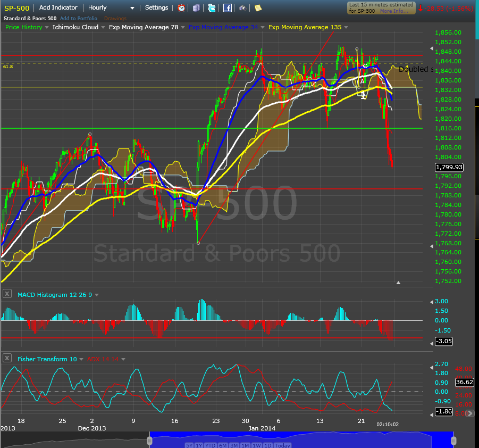Image resolution: width=479 pixels, height=448 pixels.
Task: Click the 61.8 Fibonacci level label
Action: tap(8, 67)
